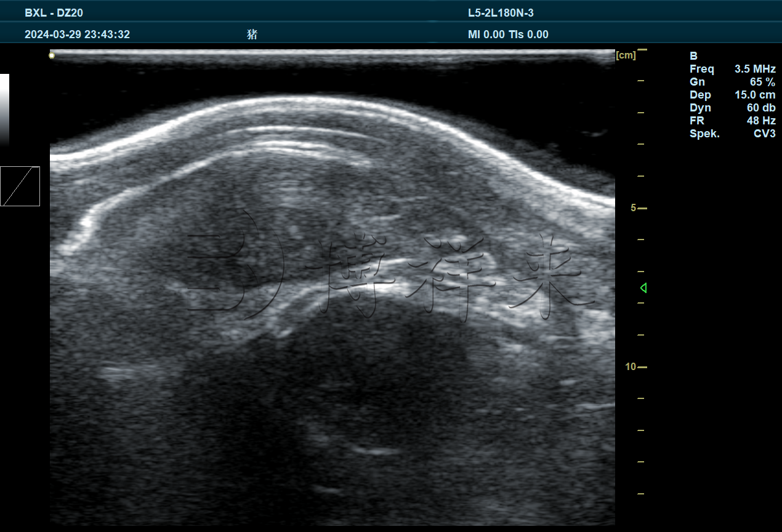Select the FR 48 Hz frame rate

732,121
